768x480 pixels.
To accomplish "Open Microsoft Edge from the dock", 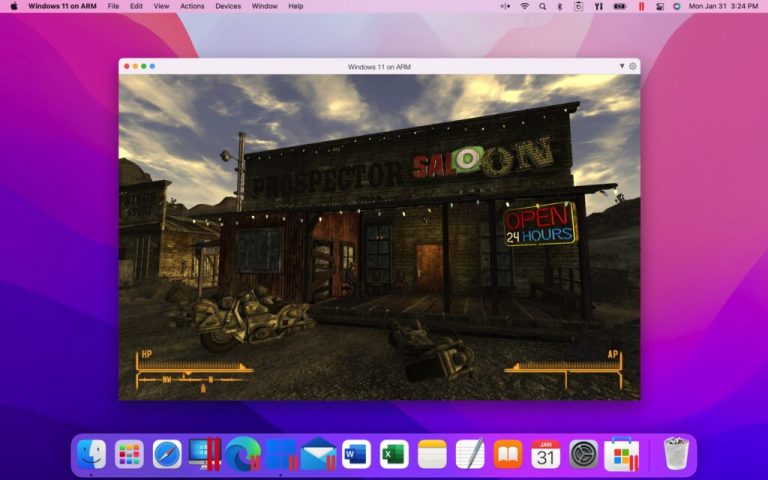I will tap(242, 454).
